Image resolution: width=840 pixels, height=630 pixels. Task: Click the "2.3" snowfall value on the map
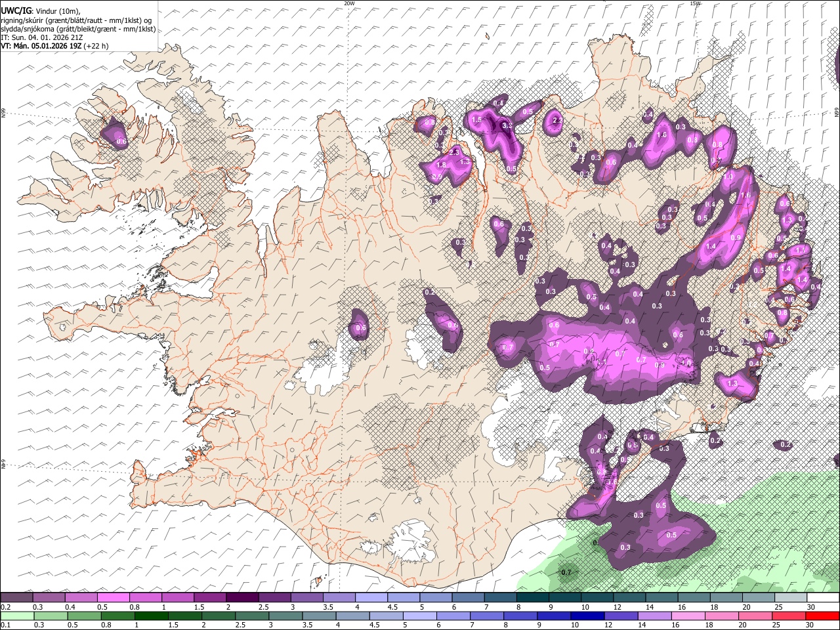[x=454, y=152]
